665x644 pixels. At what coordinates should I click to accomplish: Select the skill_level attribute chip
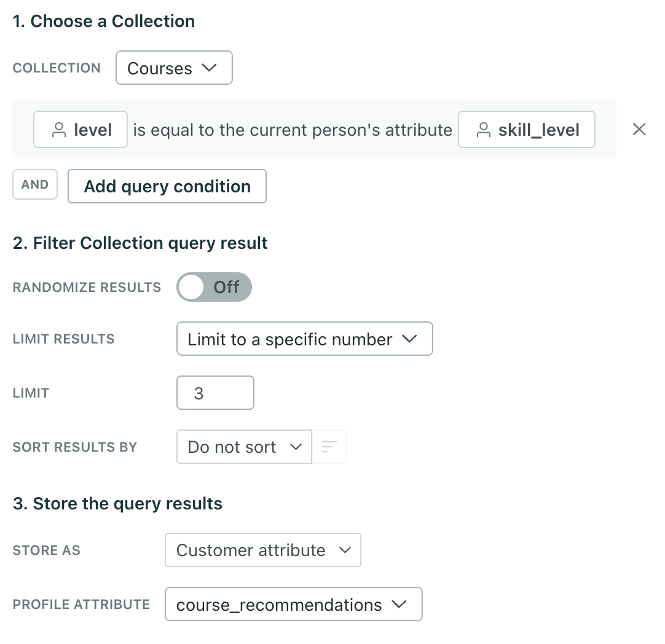coord(526,130)
